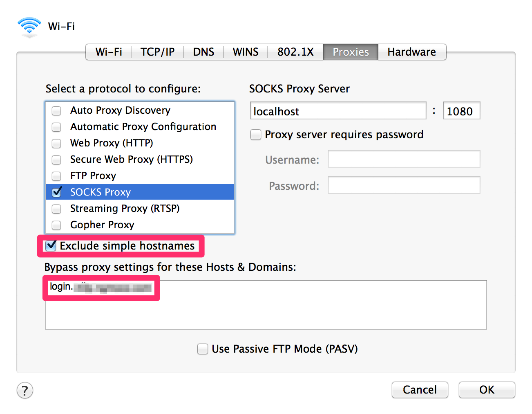
Task: Click the Cancel button
Action: (420, 390)
